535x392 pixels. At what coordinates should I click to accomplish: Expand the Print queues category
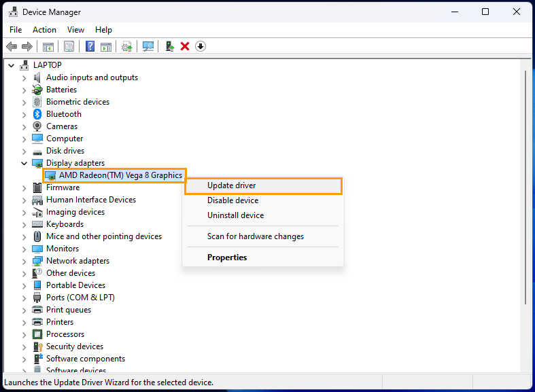tap(24, 310)
